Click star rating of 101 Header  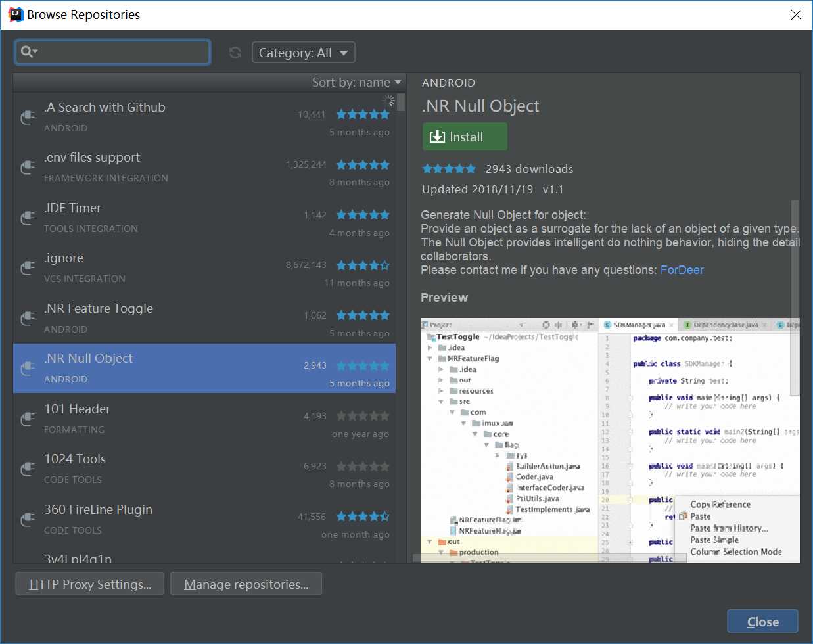(x=363, y=416)
